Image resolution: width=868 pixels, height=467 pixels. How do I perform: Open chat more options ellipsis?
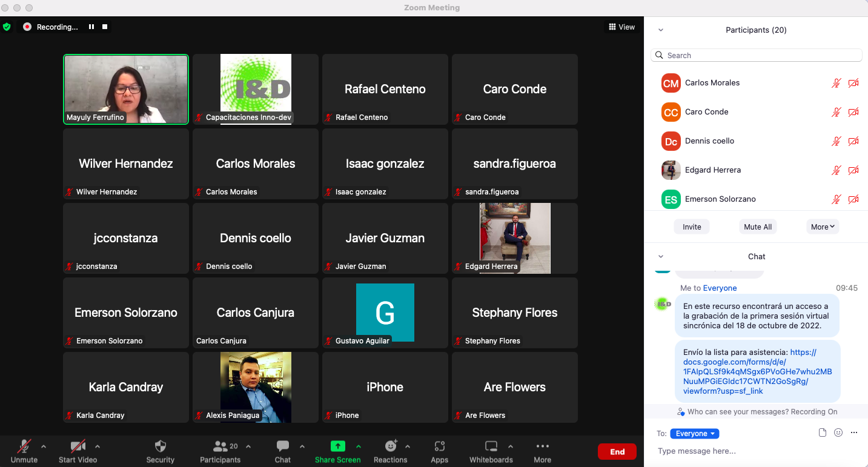pos(854,432)
